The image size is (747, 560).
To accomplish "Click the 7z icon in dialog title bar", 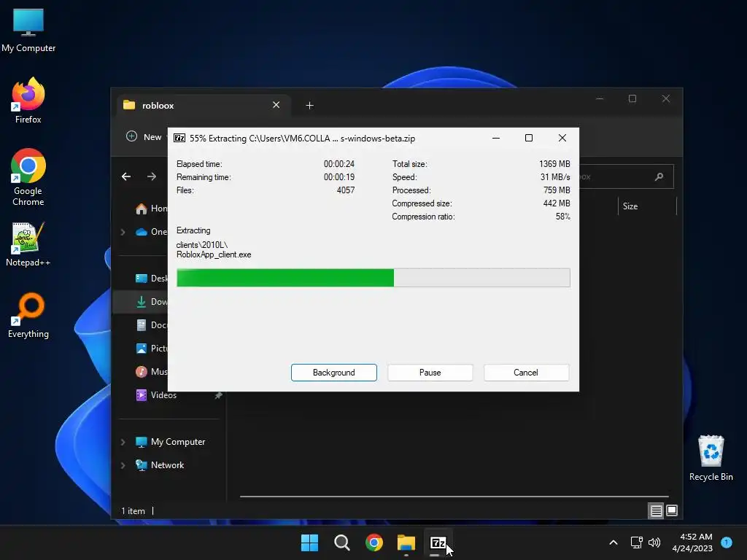I will tap(179, 138).
